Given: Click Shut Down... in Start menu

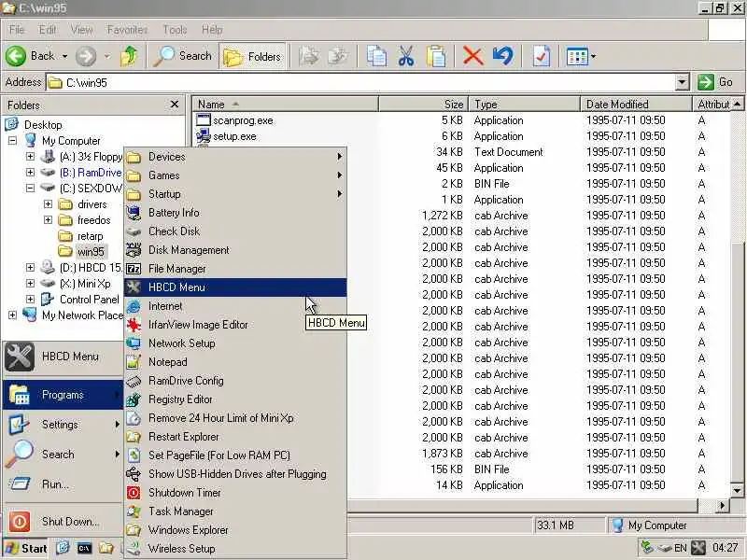Looking at the screenshot, I should tap(63, 522).
